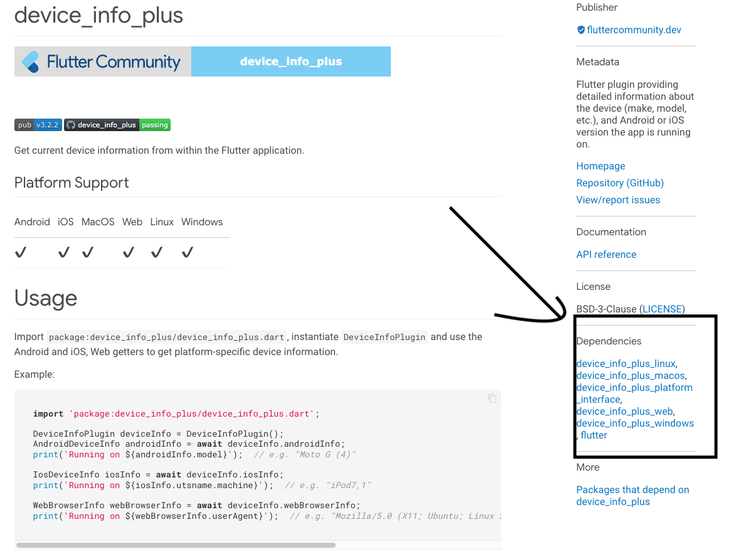Click the Flutter Community banner logo
Image resolution: width=756 pixels, height=554 pixels.
102,61
